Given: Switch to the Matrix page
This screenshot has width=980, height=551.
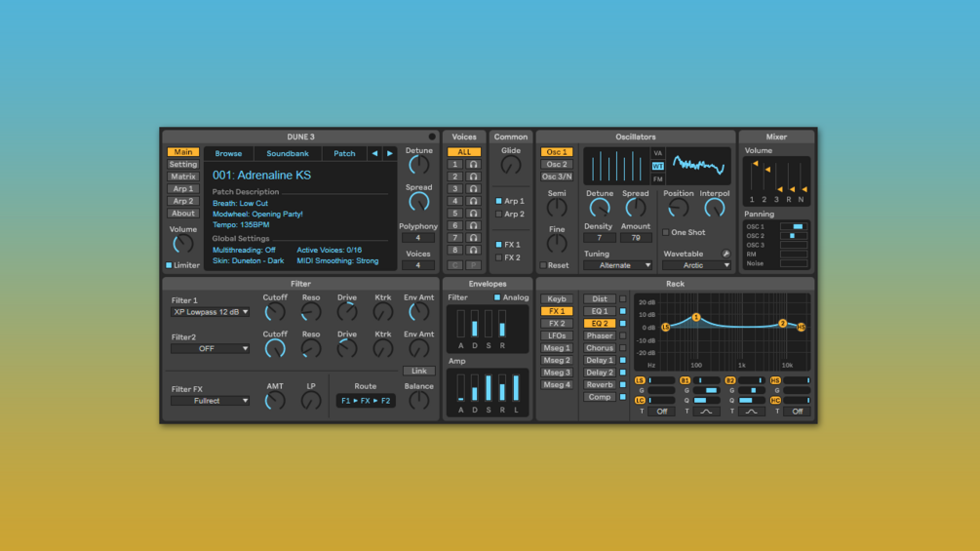Looking at the screenshot, I should (x=183, y=177).
